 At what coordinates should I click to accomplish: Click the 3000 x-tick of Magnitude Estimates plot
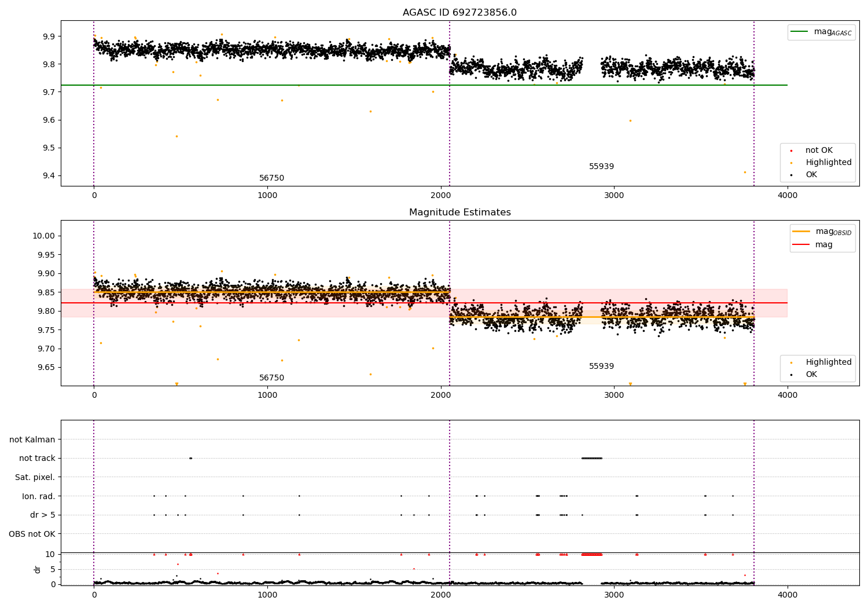tap(614, 395)
